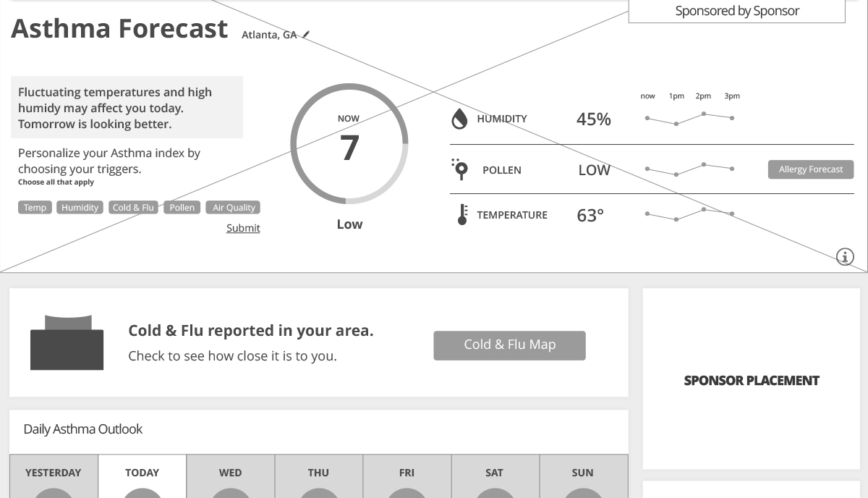Select the pollen icon
The height and width of the screenshot is (498, 868).
tap(459, 169)
